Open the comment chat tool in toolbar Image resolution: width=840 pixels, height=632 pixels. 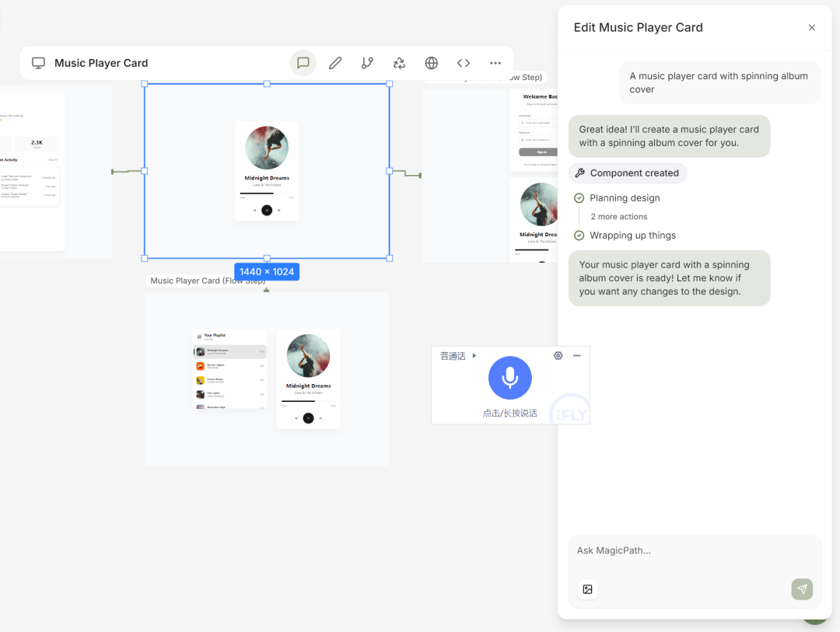point(303,63)
